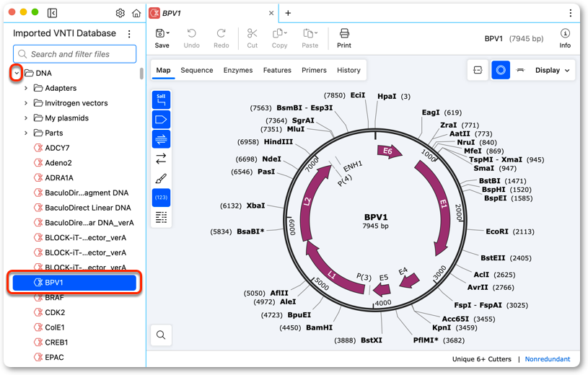Select the CDK2 file
Viewport: 588px width, 375px height.
pos(50,312)
